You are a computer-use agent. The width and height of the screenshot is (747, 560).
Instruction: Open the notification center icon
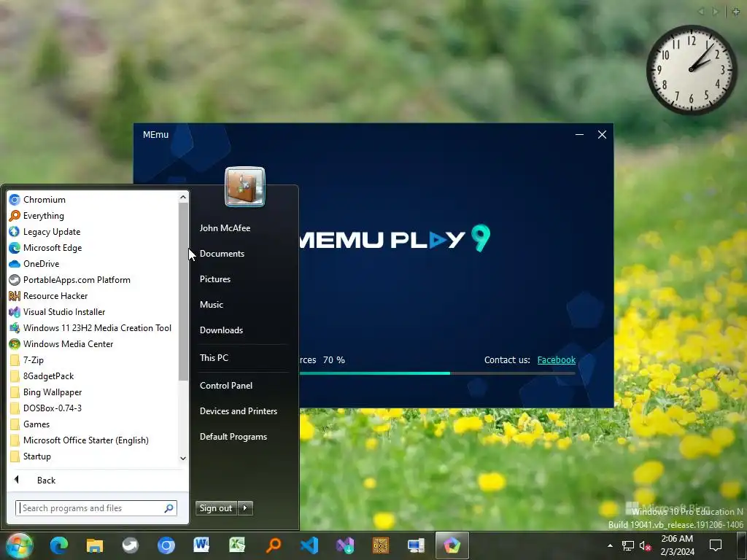pos(716,545)
